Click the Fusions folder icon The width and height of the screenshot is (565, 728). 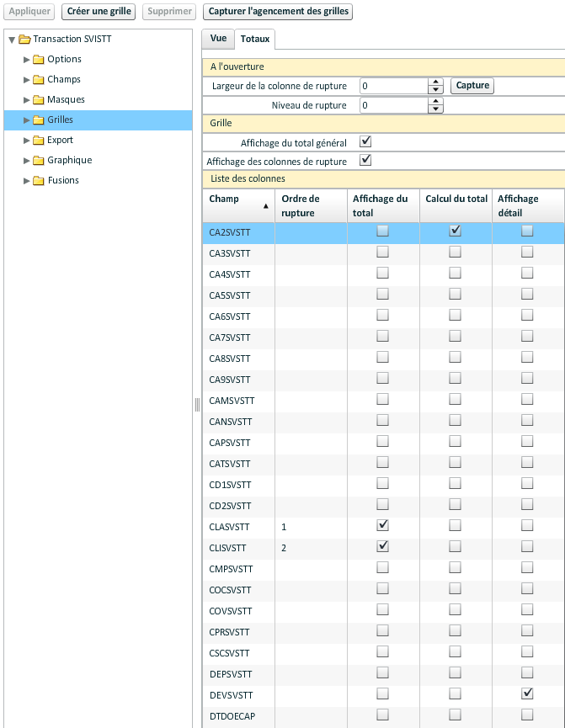tap(38, 180)
